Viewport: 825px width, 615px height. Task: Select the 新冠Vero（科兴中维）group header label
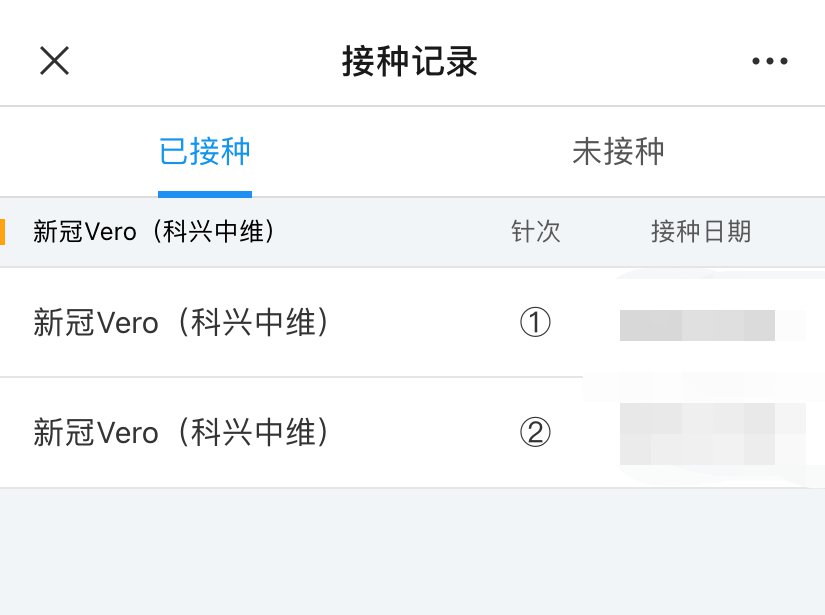(x=154, y=232)
